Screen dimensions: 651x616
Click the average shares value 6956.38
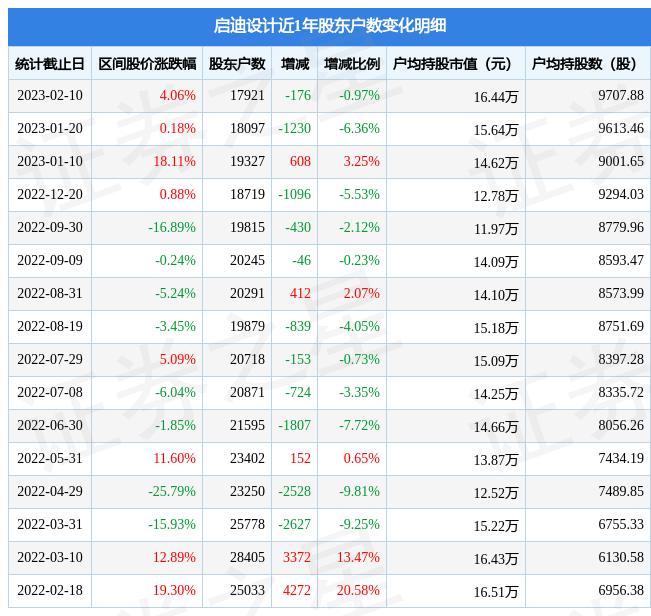click(621, 590)
